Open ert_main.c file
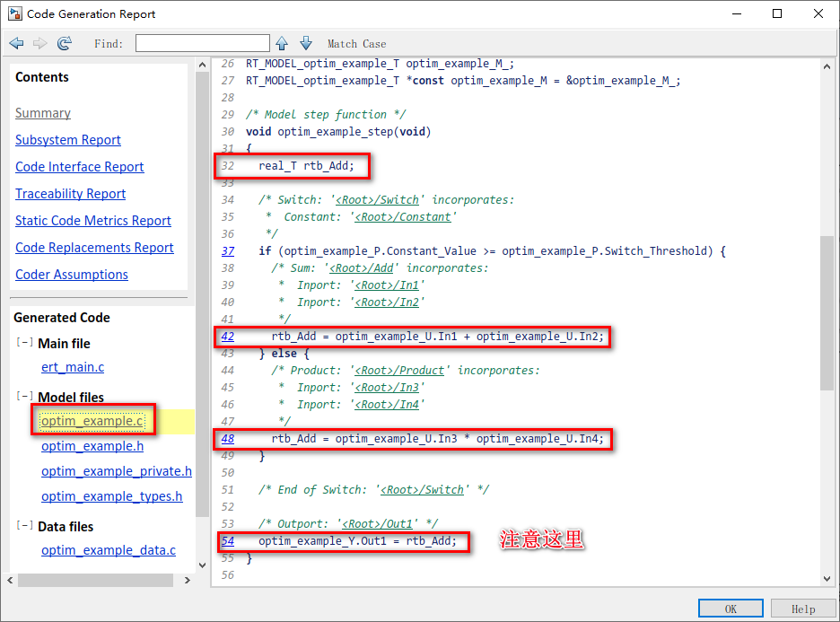This screenshot has height=622, width=840. [x=73, y=367]
